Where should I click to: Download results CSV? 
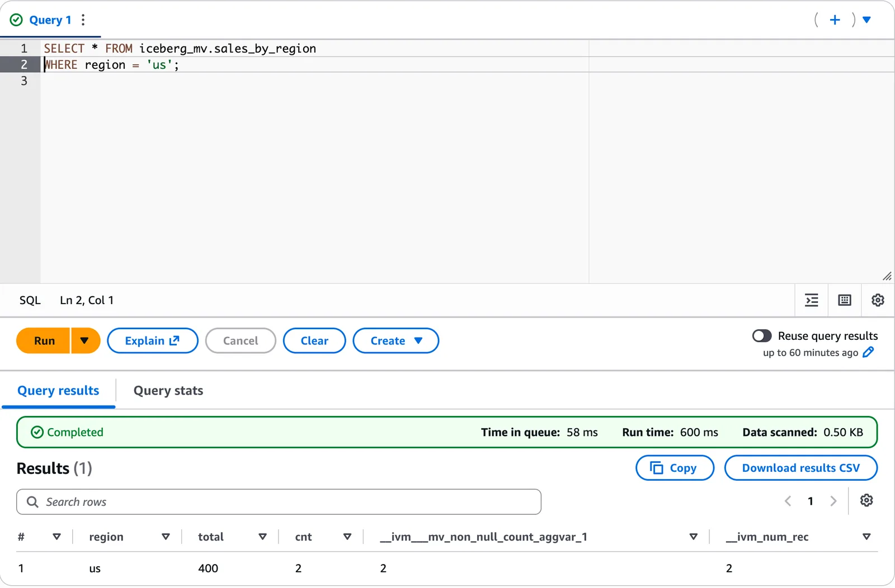800,468
